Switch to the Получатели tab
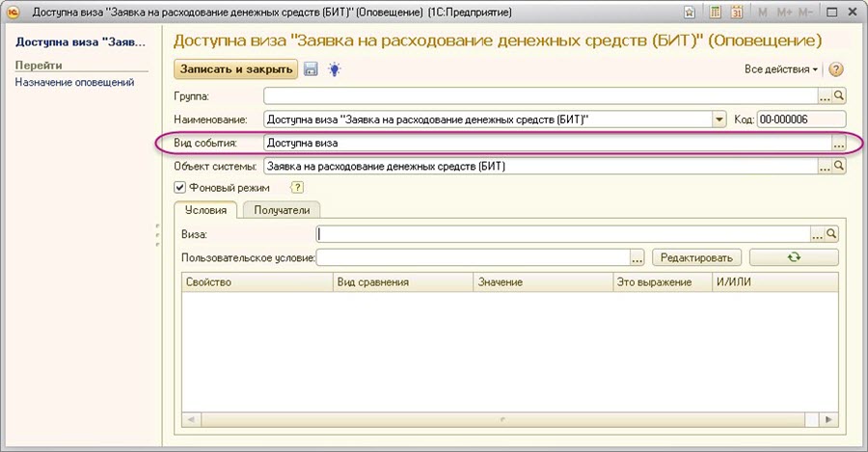The width and height of the screenshot is (868, 452). click(x=281, y=210)
